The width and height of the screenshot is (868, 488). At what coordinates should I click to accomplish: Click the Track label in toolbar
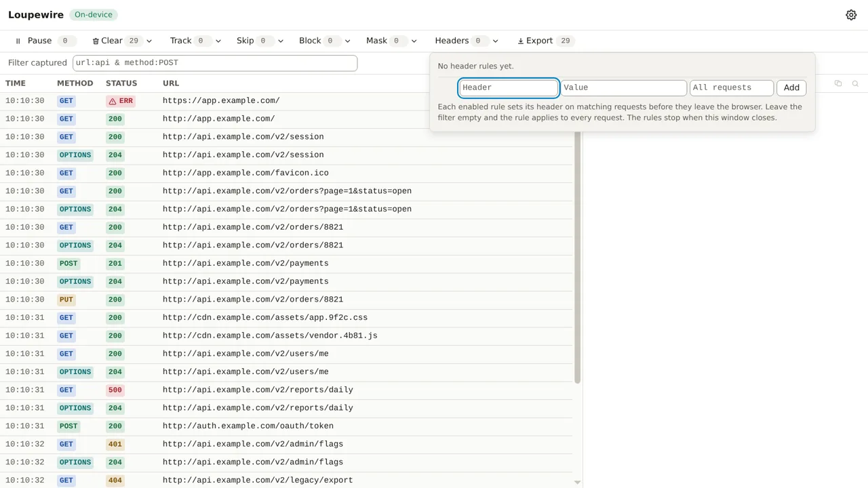[180, 41]
